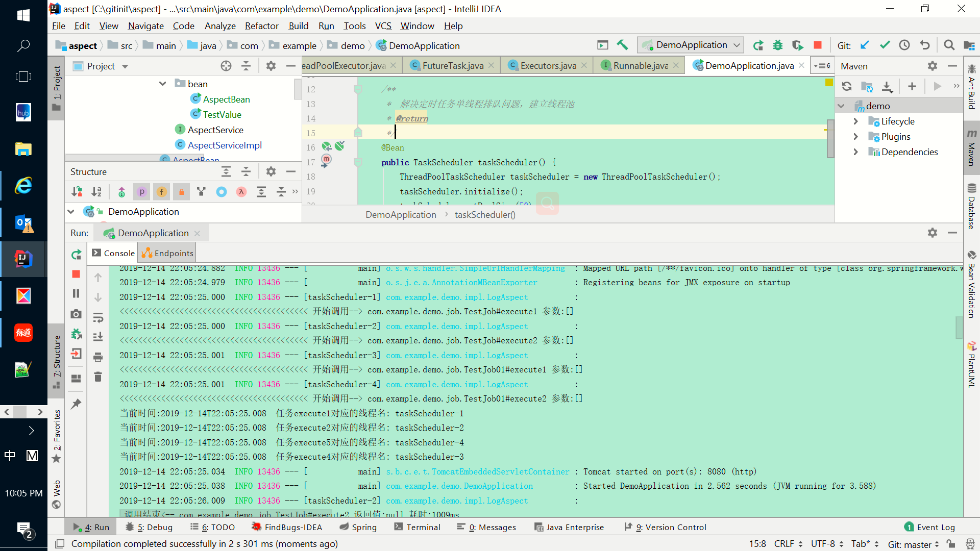Toggle Show Fields filter in Structure
The width and height of the screenshot is (980, 551).
click(161, 192)
